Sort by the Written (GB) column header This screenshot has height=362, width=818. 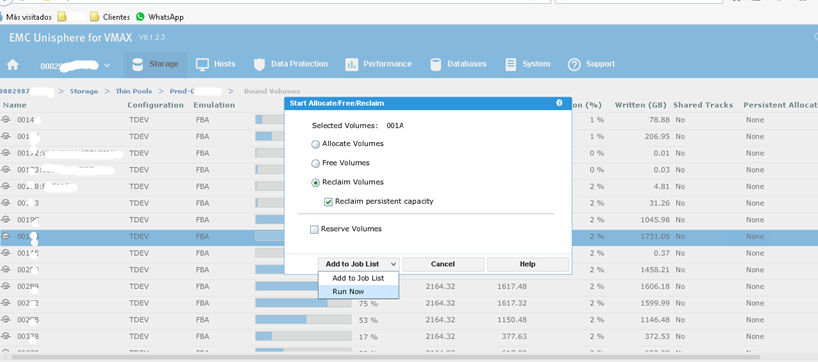tap(642, 105)
